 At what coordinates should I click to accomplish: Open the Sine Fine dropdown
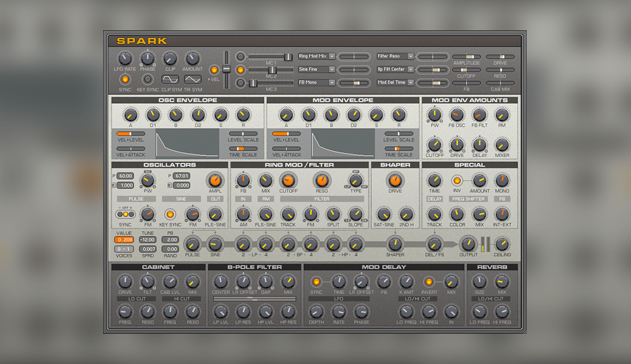coord(316,69)
